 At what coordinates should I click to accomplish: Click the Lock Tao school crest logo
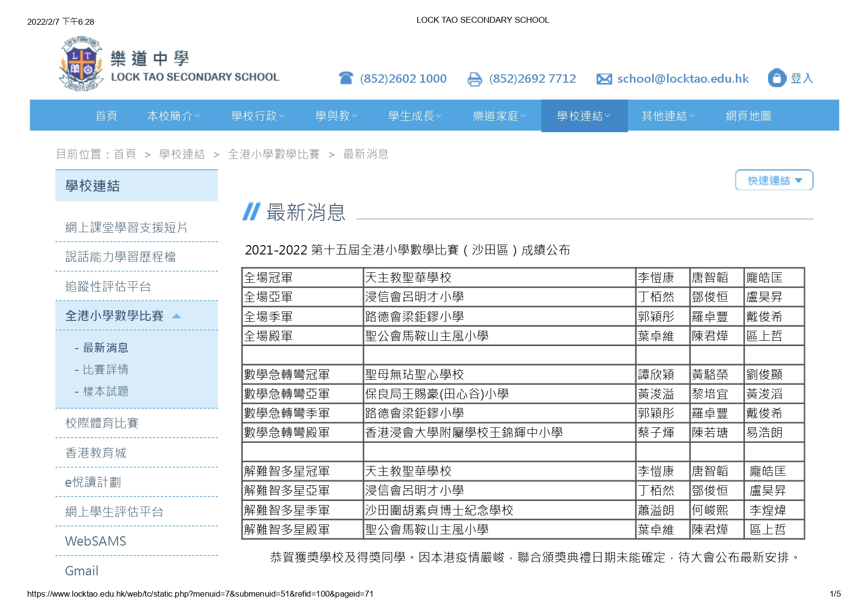click(81, 64)
